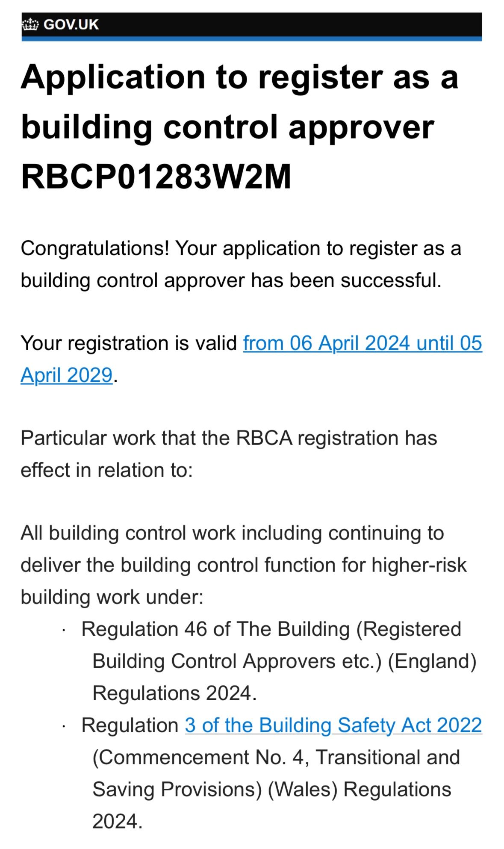The width and height of the screenshot is (504, 849).
Task: Click the 'building work under:' text line
Action: tap(112, 597)
